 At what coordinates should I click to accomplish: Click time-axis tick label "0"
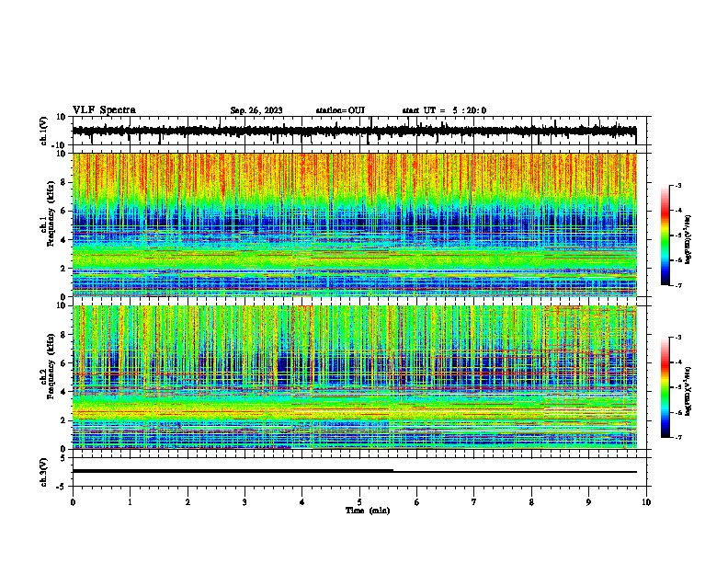point(73,502)
